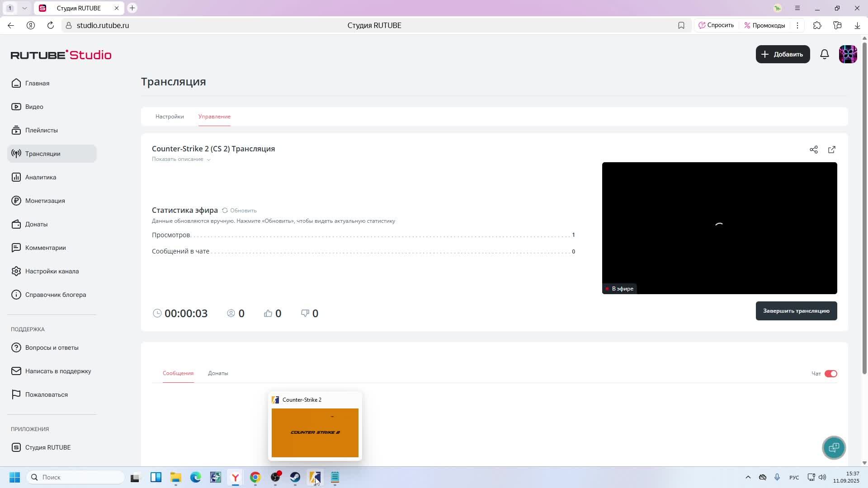The width and height of the screenshot is (868, 488).
Task: Switch to the Настройки tab
Action: (170, 117)
